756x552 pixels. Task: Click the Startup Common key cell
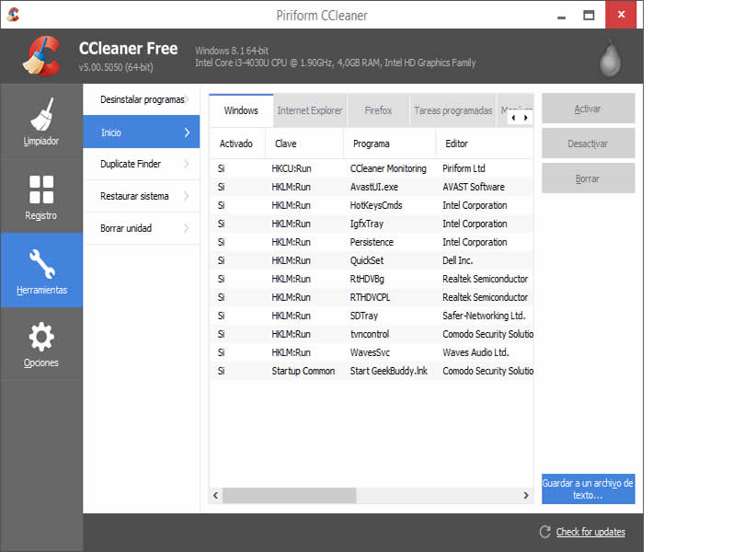304,371
